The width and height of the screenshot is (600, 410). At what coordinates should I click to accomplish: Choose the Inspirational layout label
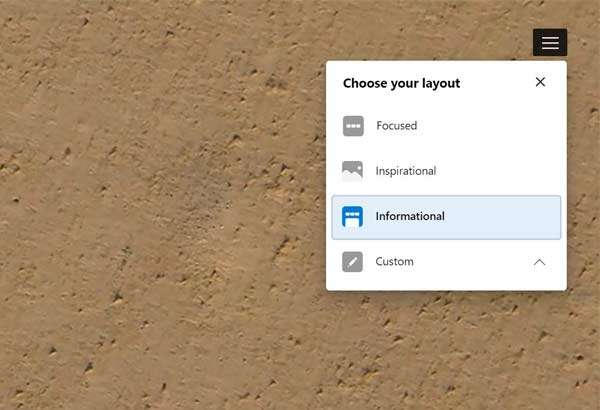pyautogui.click(x=405, y=171)
